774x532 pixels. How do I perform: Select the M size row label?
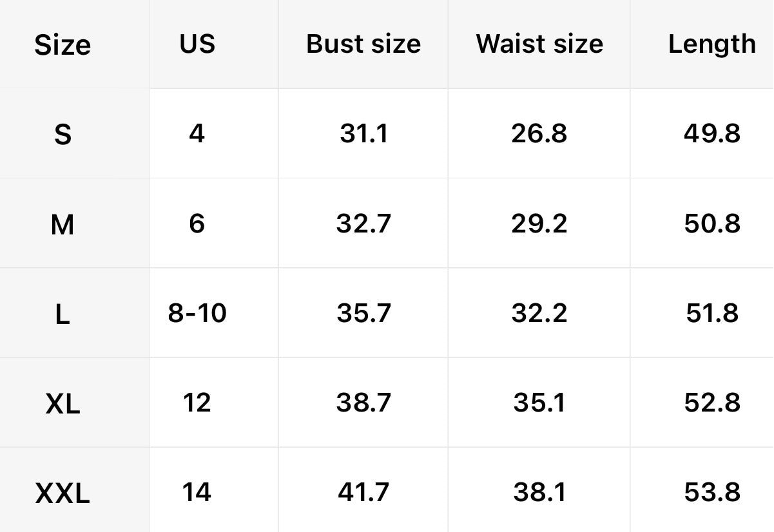click(x=63, y=225)
